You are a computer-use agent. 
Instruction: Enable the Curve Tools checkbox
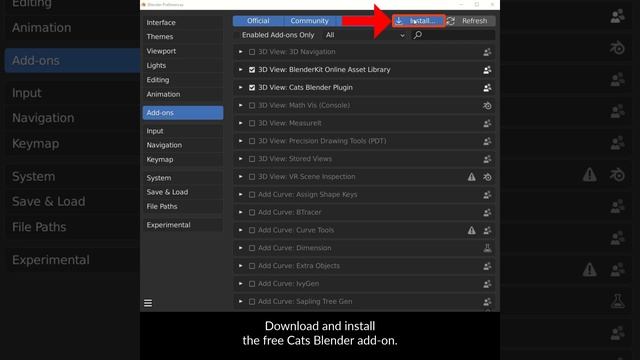coord(252,230)
